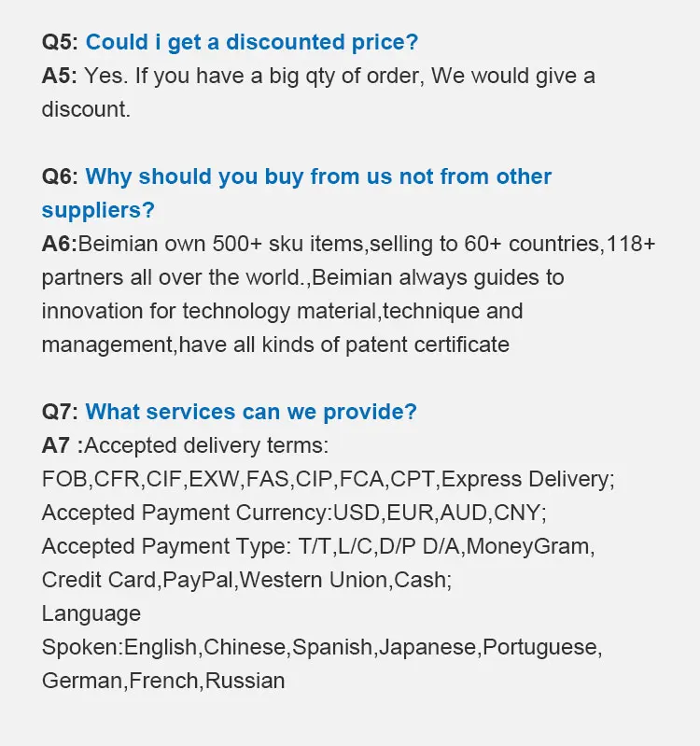Click the word 'suppliers?' in blue
The width and height of the screenshot is (700, 746).
pyautogui.click(x=98, y=210)
